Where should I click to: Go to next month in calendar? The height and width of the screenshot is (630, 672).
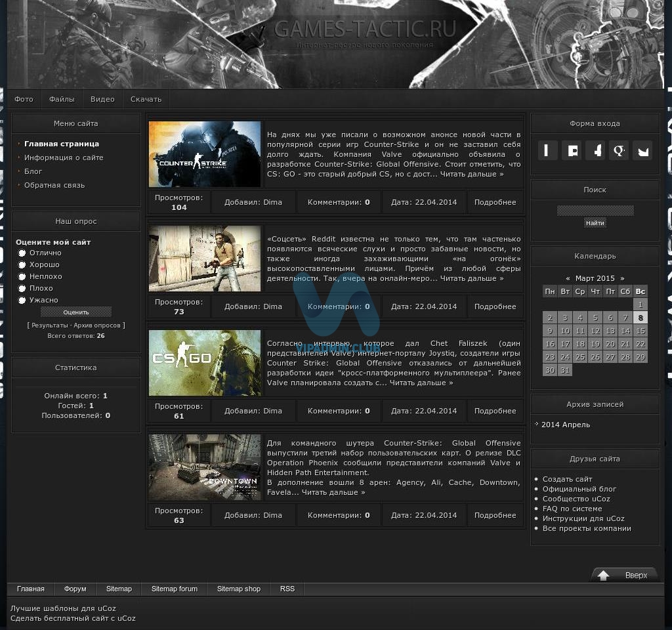click(622, 278)
